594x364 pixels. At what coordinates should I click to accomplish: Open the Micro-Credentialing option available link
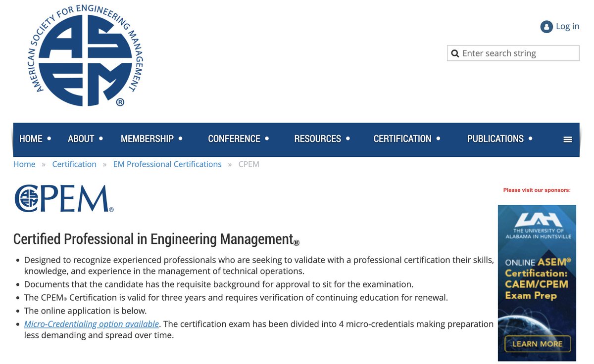(92, 324)
